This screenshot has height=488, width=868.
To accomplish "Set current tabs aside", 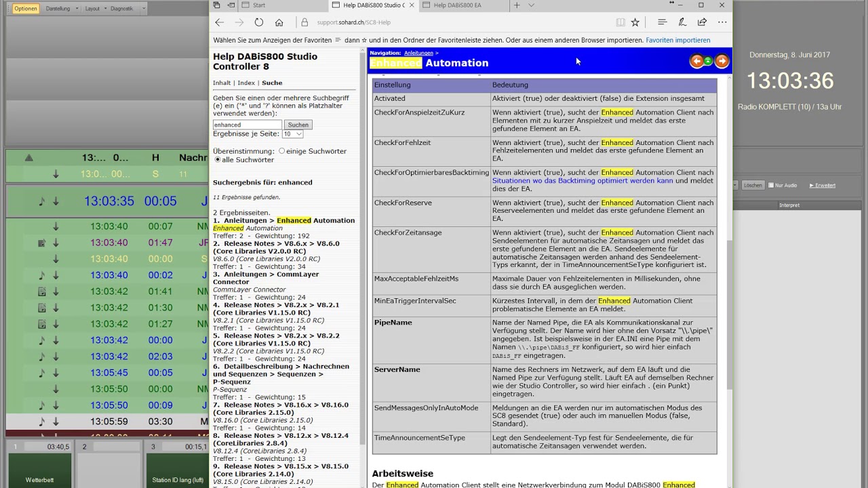I will point(231,5).
